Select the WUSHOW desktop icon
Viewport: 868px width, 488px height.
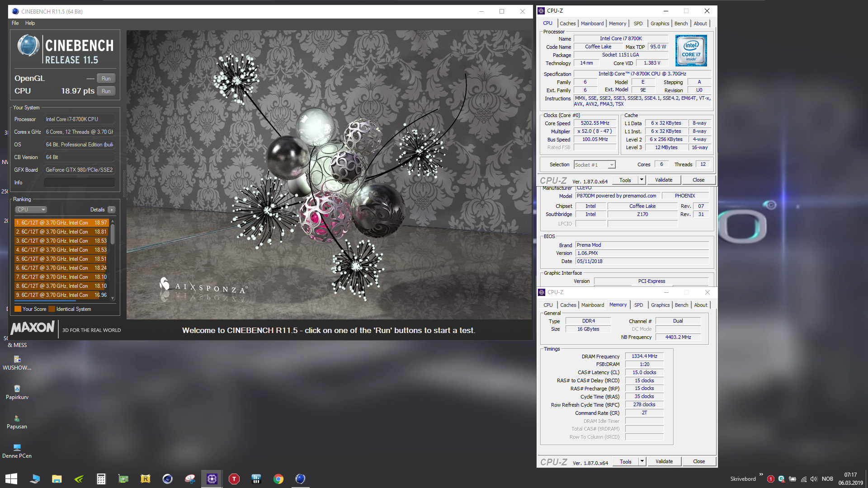(17, 363)
